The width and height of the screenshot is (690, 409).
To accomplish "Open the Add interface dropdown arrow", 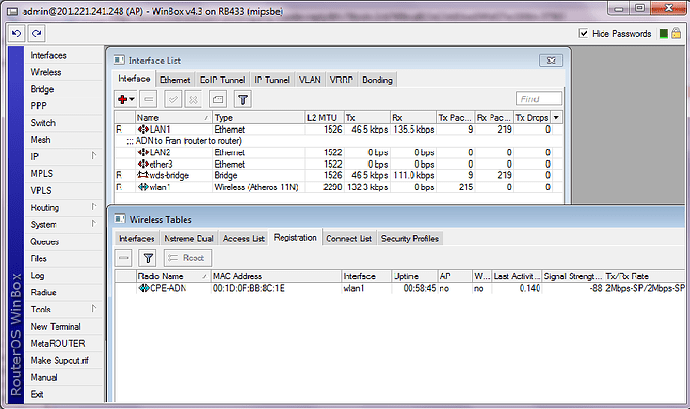I will click(132, 99).
